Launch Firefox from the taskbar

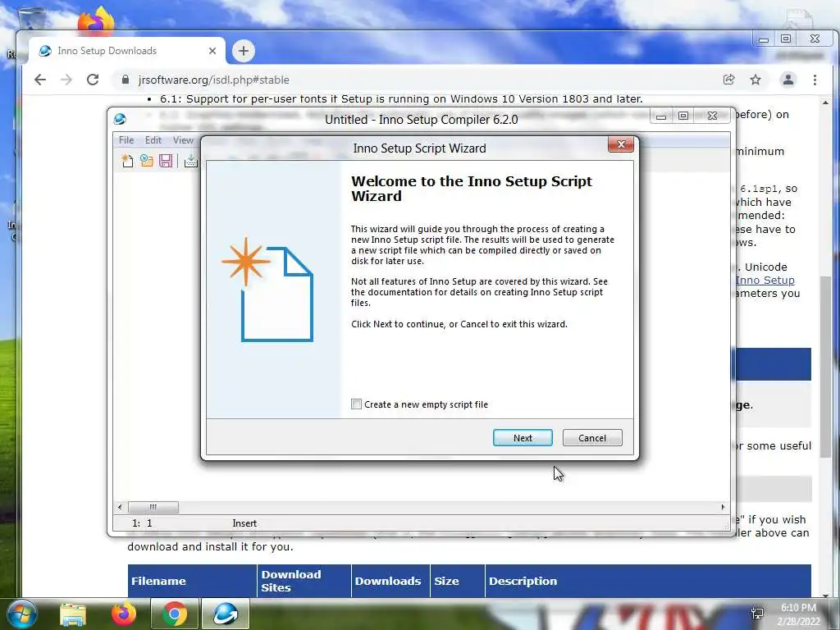click(x=123, y=614)
